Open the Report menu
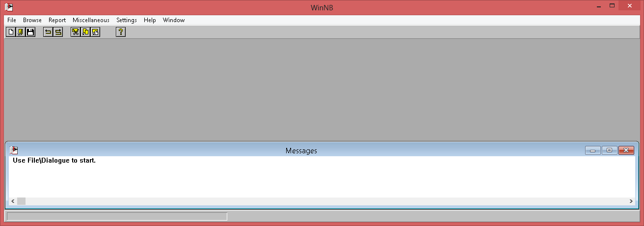Image resolution: width=644 pixels, height=226 pixels. click(x=57, y=20)
